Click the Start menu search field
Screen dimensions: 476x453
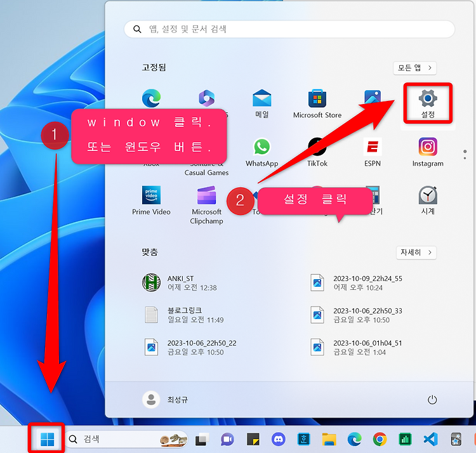(289, 29)
